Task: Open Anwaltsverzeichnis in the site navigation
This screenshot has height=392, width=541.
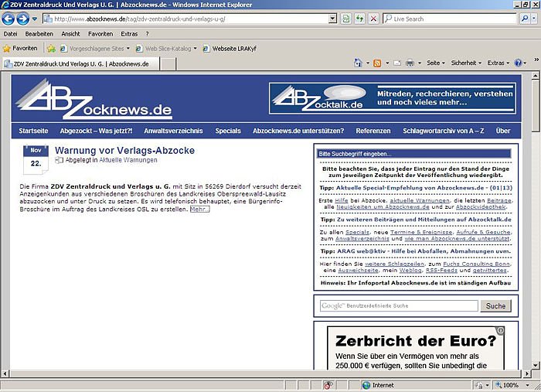Action: point(173,131)
